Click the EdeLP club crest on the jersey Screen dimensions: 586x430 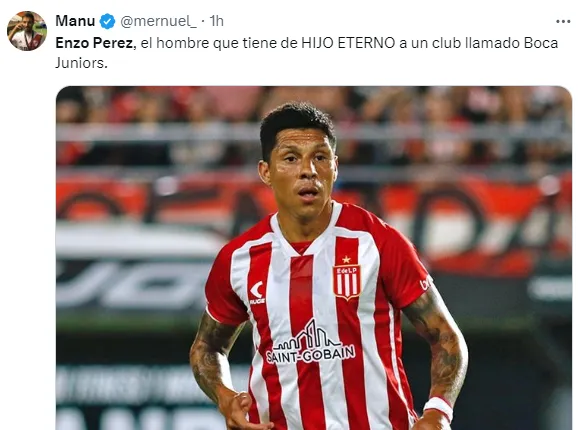click(x=347, y=282)
